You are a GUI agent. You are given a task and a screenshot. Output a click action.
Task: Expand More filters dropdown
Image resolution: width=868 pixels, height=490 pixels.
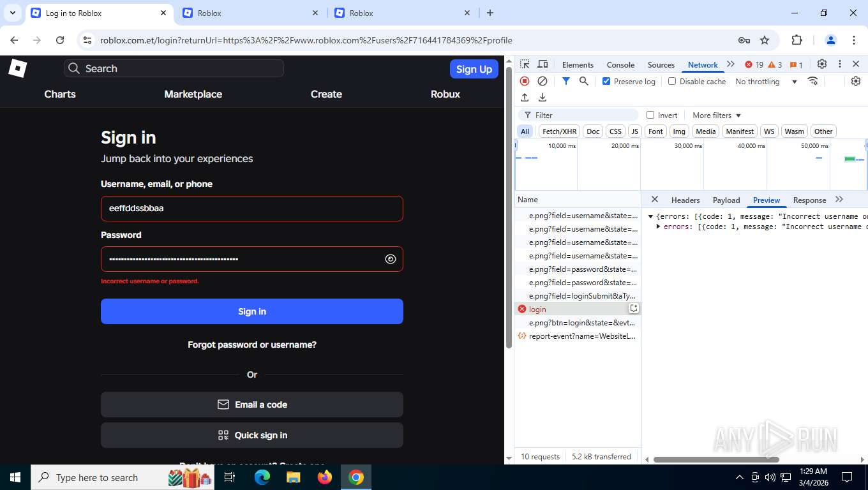[717, 115]
